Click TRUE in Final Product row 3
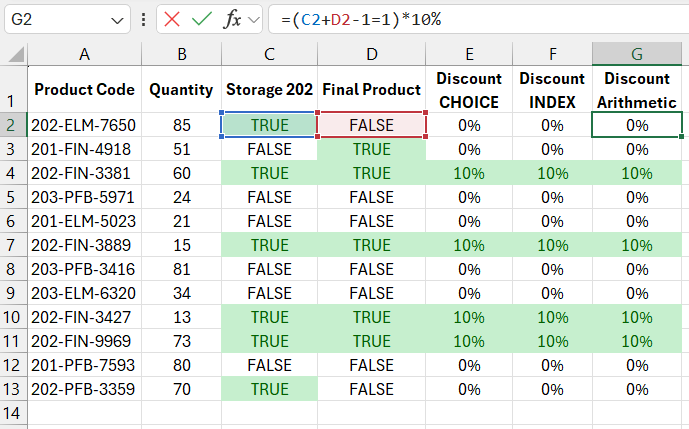 372,149
